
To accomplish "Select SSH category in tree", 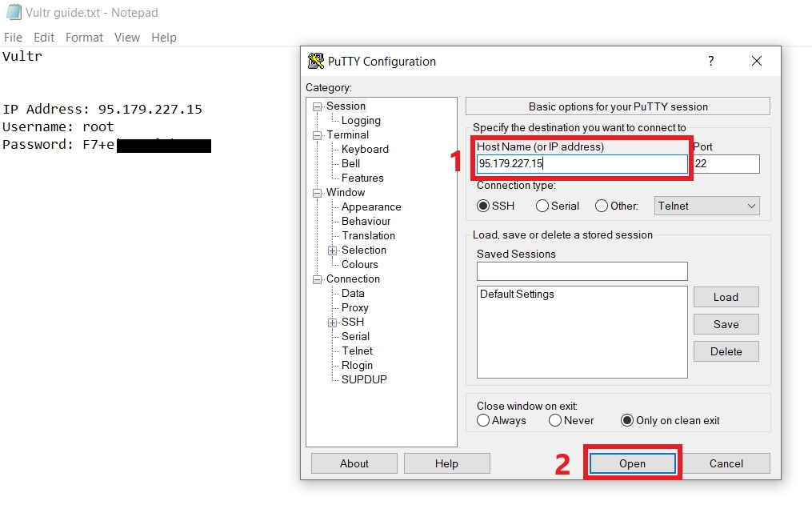I will point(353,322).
